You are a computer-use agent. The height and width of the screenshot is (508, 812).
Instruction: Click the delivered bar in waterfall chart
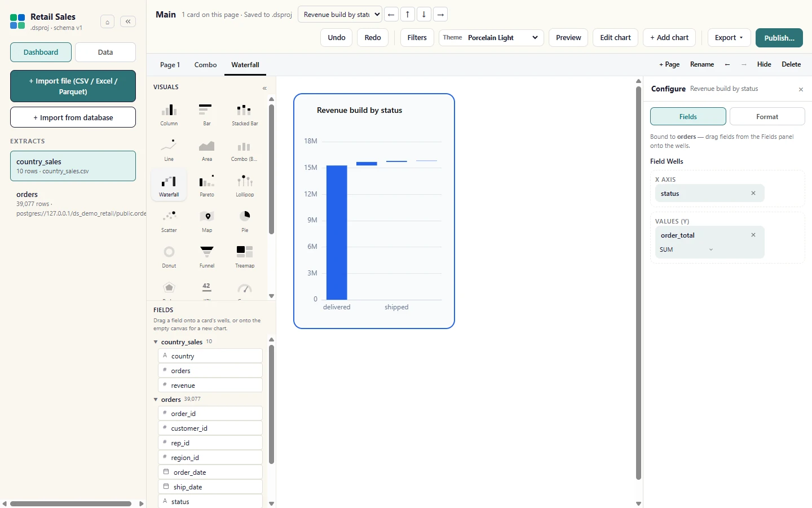coord(337,233)
